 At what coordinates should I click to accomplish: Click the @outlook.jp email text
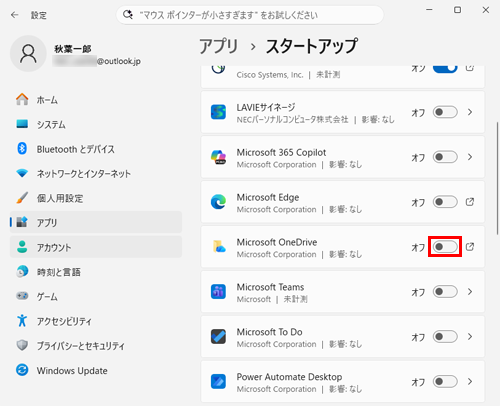pyautogui.click(x=119, y=61)
